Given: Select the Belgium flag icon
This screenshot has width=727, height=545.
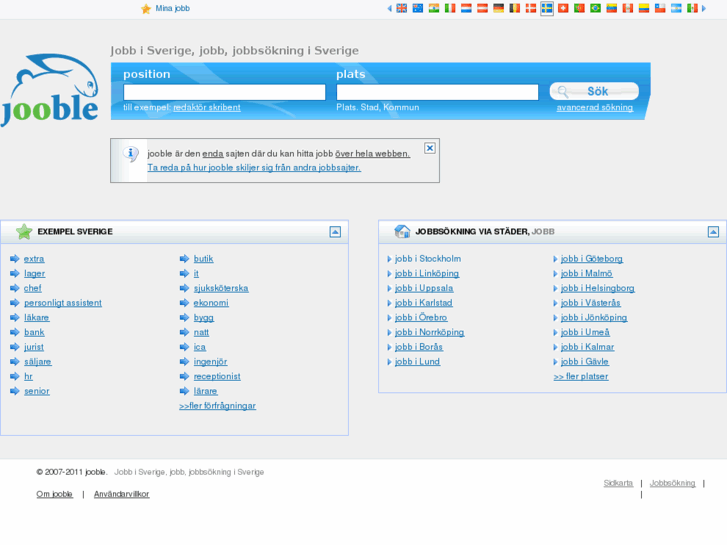Looking at the screenshot, I should point(515,8).
